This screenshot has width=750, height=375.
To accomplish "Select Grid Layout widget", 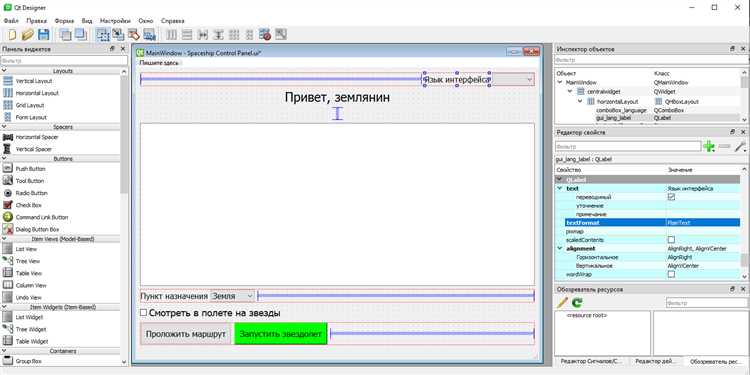I will coord(25,105).
